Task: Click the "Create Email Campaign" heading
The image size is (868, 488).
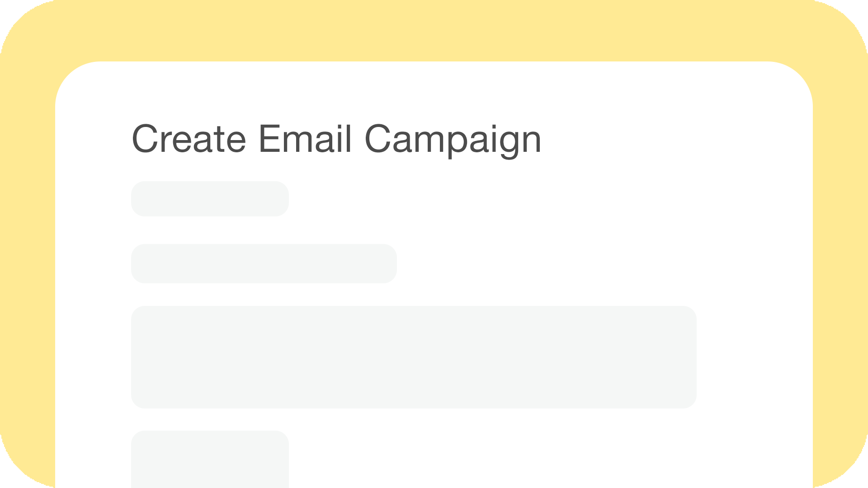Action: 336,139
